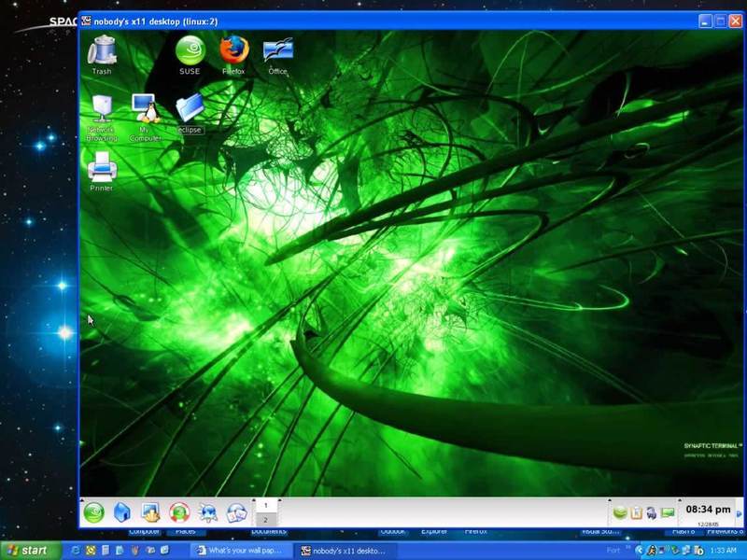Open the Windows start menu

click(x=30, y=551)
